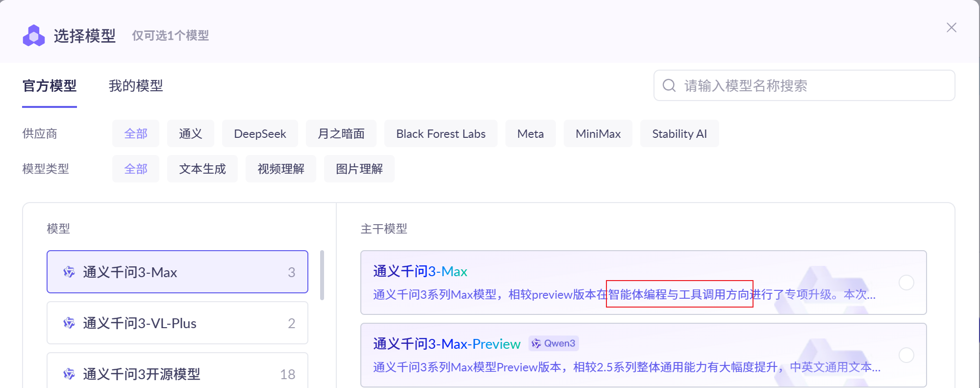Click the 主干模型 section heading
The height and width of the screenshot is (388, 980).
tap(384, 229)
